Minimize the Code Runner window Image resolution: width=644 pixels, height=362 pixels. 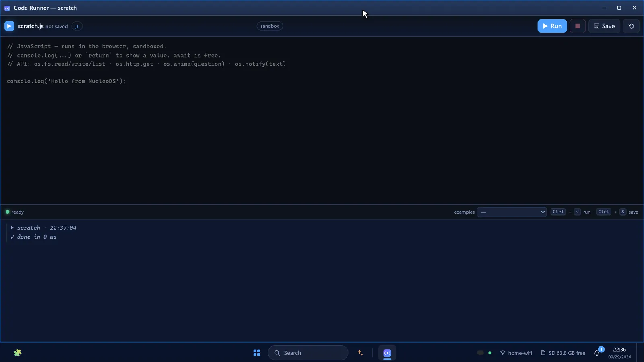[x=604, y=8]
